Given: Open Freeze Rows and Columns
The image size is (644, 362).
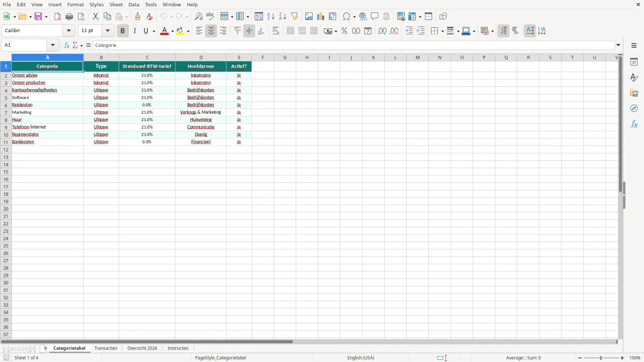Looking at the screenshot, I should (x=413, y=17).
